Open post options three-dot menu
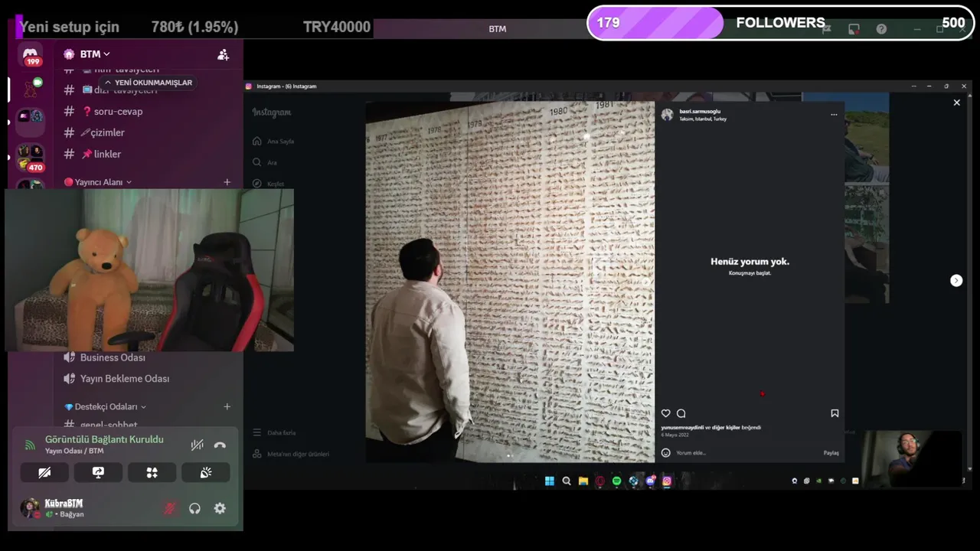 tap(834, 115)
